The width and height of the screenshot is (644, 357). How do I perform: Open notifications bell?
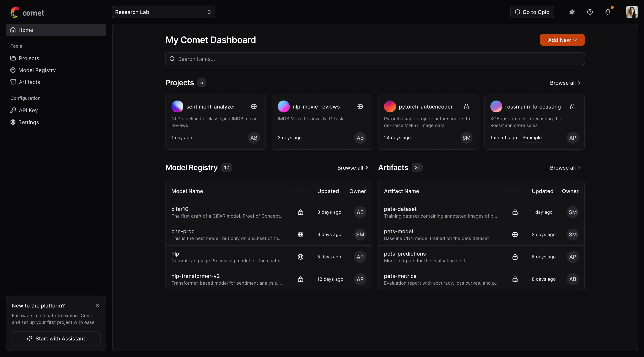tap(608, 12)
